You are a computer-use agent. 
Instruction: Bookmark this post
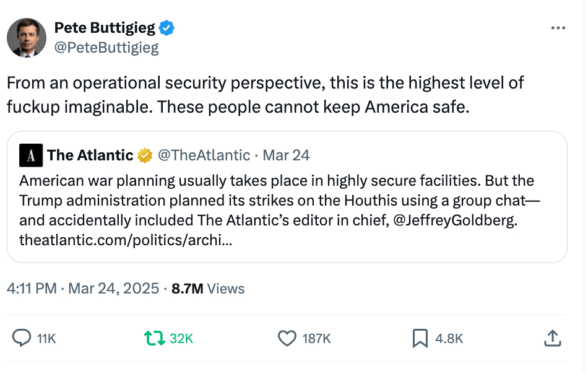420,338
